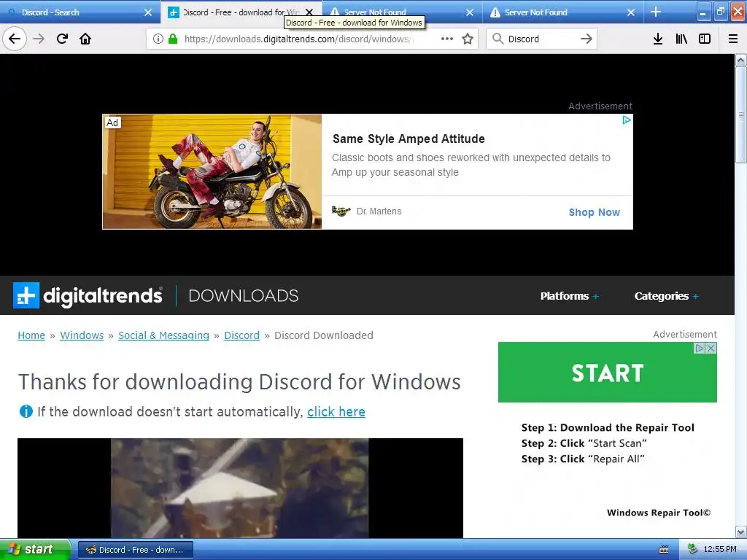747x560 pixels.
Task: Click 'Step 1: Download the Repair Tool'
Action: click(608, 427)
